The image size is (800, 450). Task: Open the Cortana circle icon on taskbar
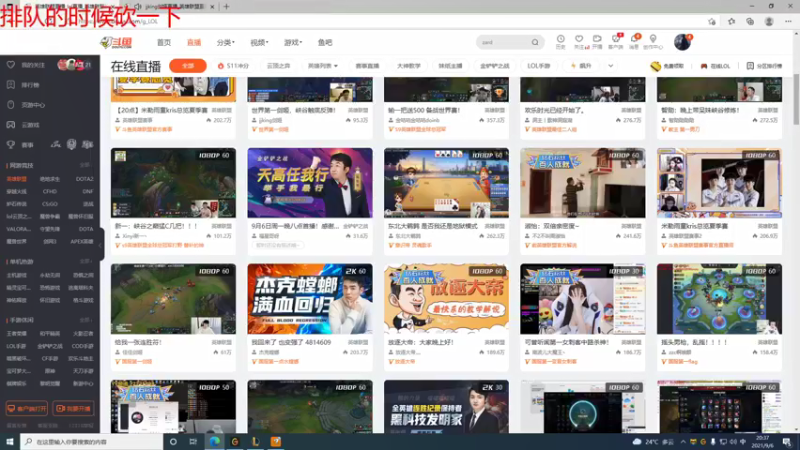(x=173, y=441)
